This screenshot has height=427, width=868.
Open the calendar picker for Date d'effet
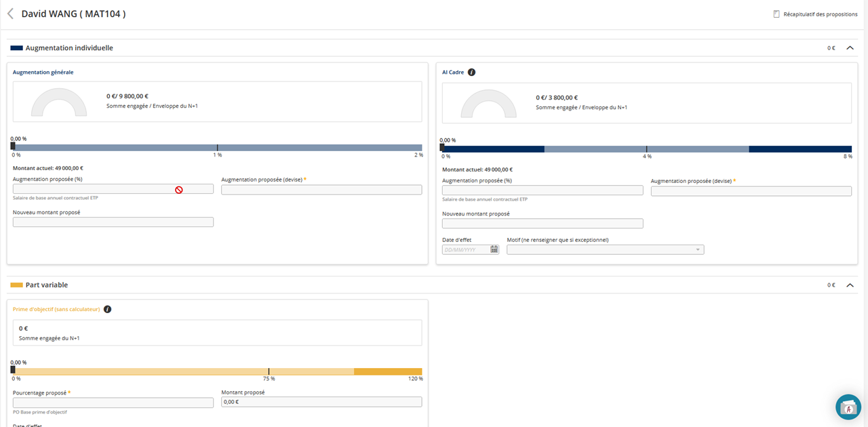click(x=494, y=249)
